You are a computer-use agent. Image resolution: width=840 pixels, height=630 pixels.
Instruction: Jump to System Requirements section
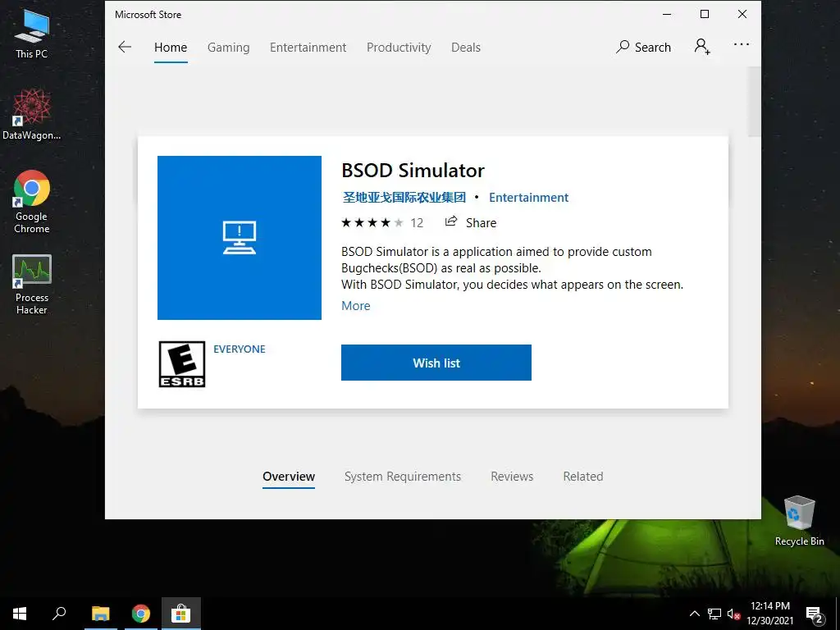(402, 477)
